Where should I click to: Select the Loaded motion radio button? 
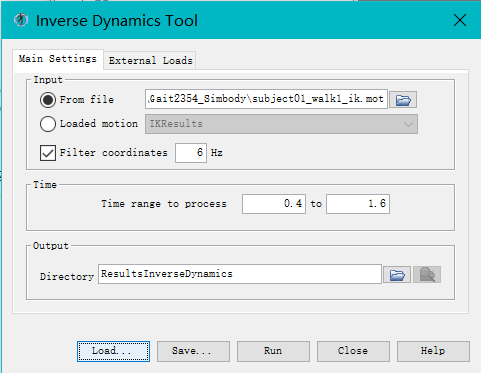pyautogui.click(x=48, y=124)
